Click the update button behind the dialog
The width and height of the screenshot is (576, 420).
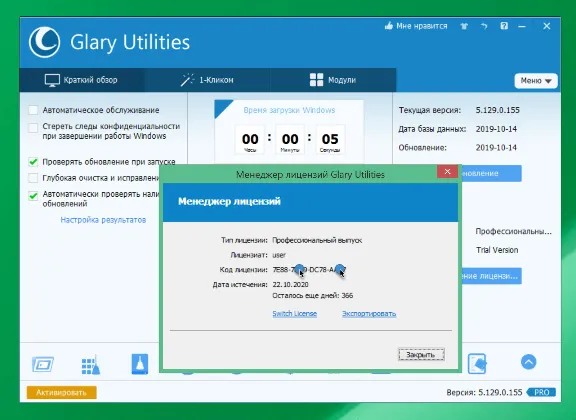coord(491,173)
